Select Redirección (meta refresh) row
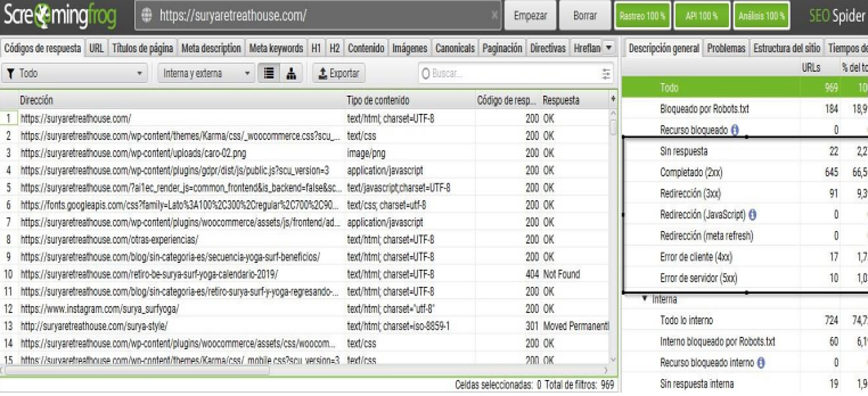The width and height of the screenshot is (868, 396). 745,236
